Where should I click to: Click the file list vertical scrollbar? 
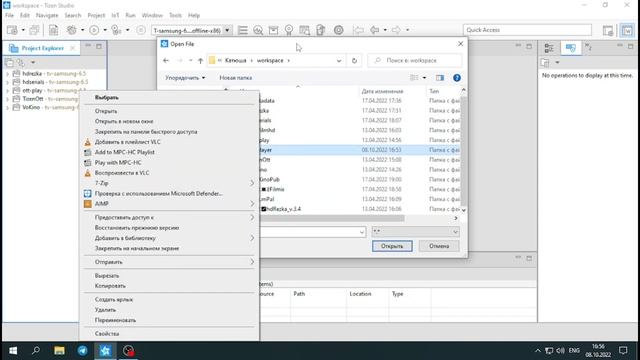[x=463, y=150]
